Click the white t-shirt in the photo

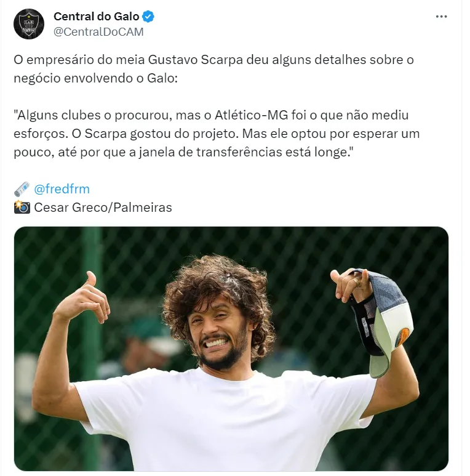click(226, 421)
